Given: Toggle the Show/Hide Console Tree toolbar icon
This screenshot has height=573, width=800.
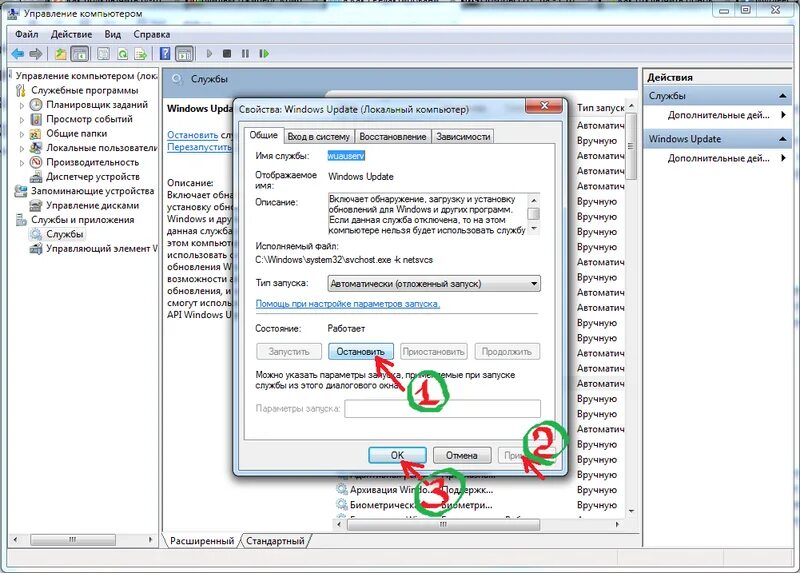Looking at the screenshot, I should [x=80, y=54].
